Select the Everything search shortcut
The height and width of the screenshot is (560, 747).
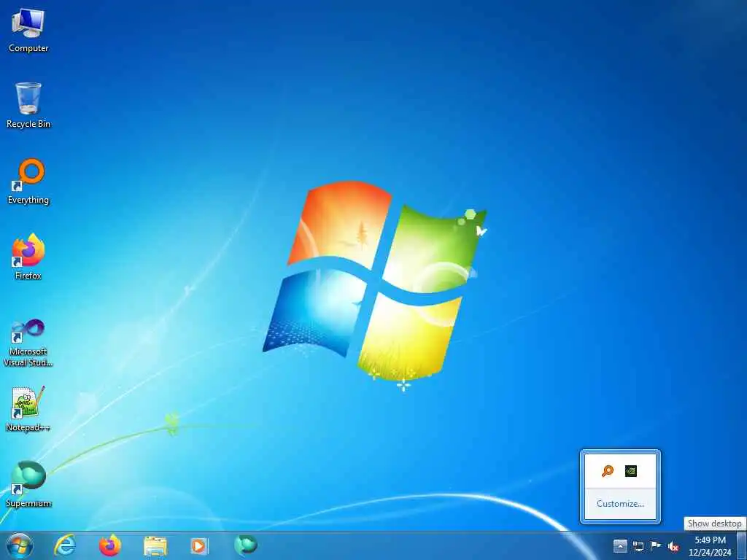pyautogui.click(x=28, y=182)
